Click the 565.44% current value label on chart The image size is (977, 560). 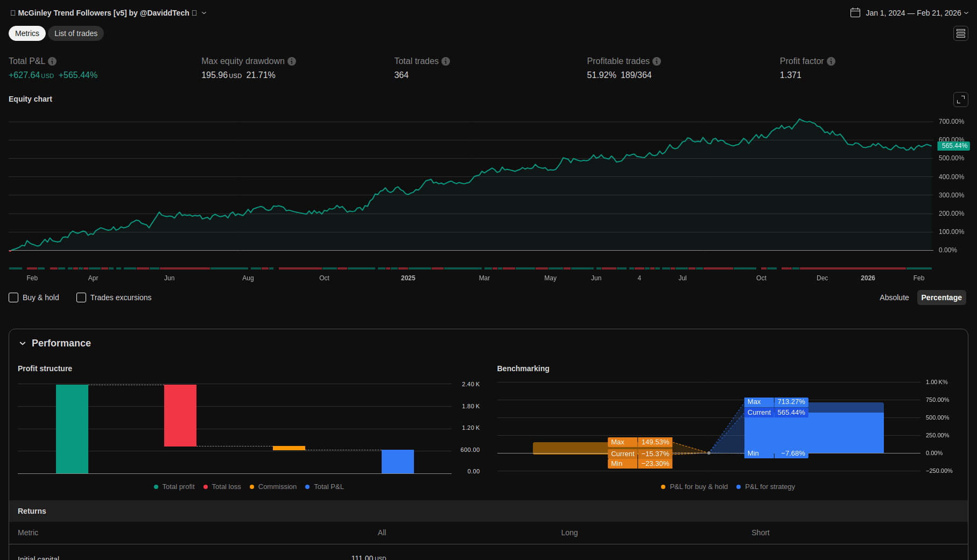click(x=954, y=146)
